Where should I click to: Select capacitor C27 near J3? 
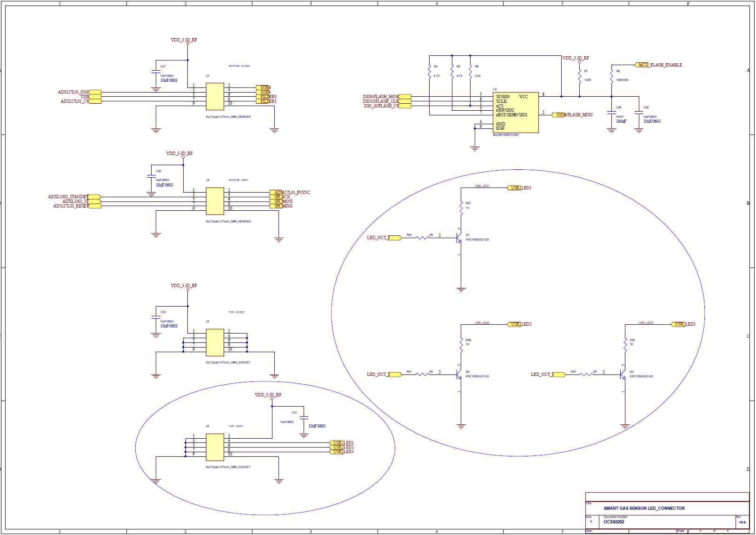pos(156,72)
